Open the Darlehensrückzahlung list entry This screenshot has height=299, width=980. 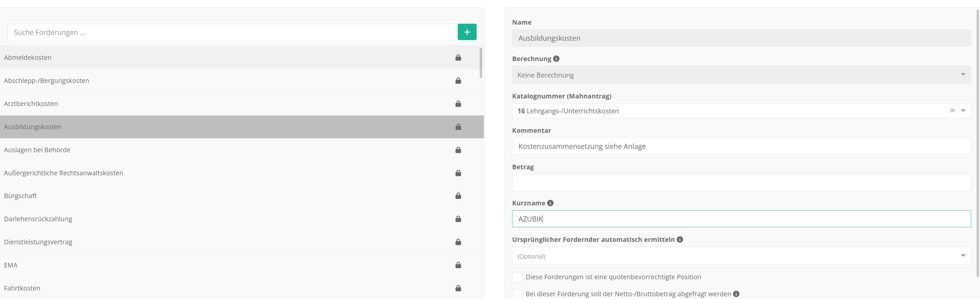(x=38, y=219)
